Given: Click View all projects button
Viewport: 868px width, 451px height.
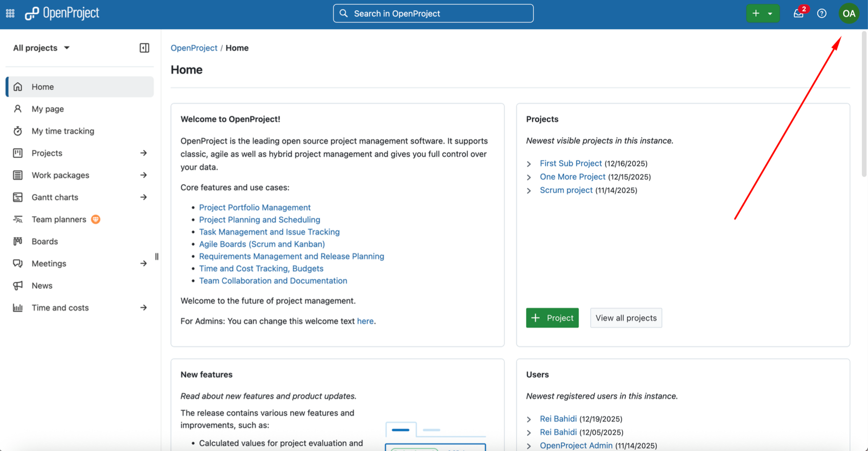Looking at the screenshot, I should [x=626, y=318].
